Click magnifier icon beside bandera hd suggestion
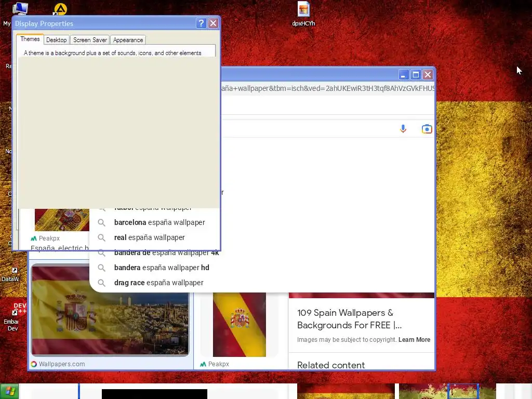The image size is (532, 399). tap(101, 268)
